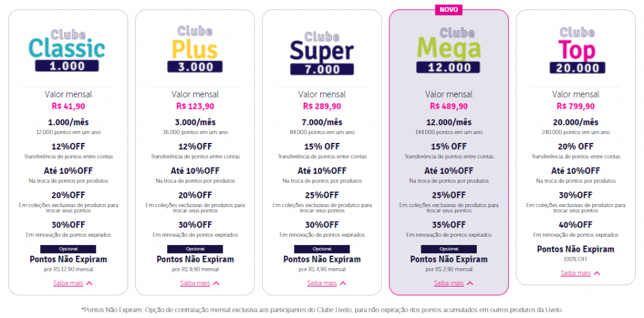This screenshot has height=318, width=644.
Task: Collapse Clube Top details chevron
Action: click(597, 273)
